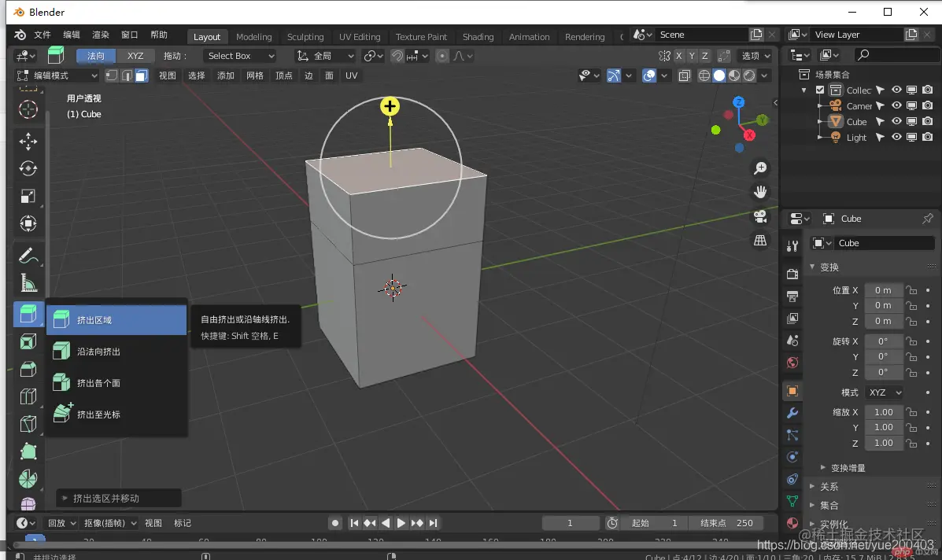Enable edge select mode
This screenshot has height=560, width=942.
(x=127, y=76)
